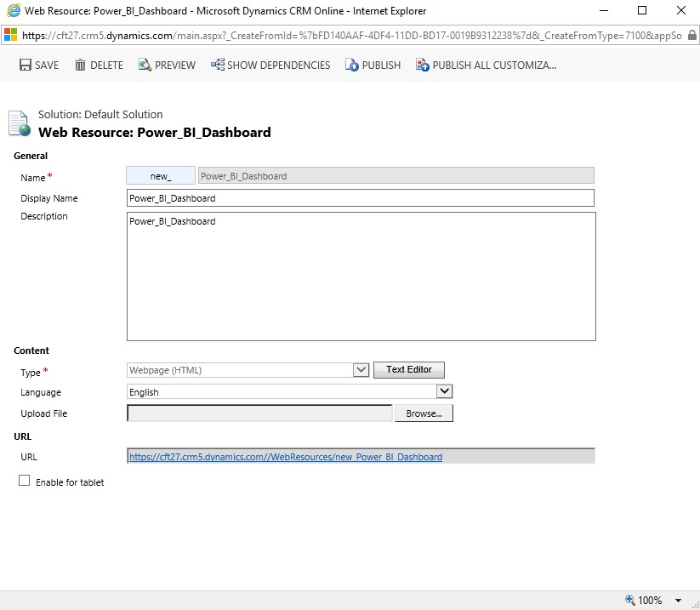Click the Upload File path field
The image size is (700, 610).
point(259,413)
